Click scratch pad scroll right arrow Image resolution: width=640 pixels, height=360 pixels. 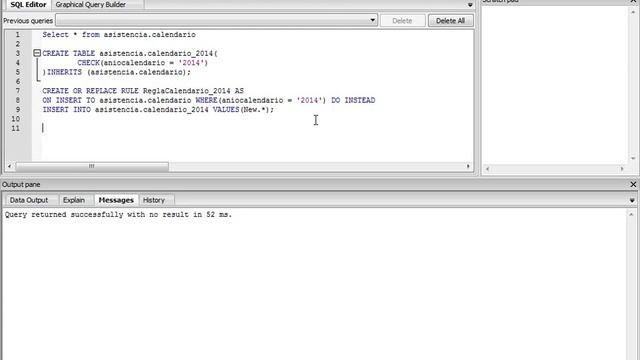click(622, 169)
